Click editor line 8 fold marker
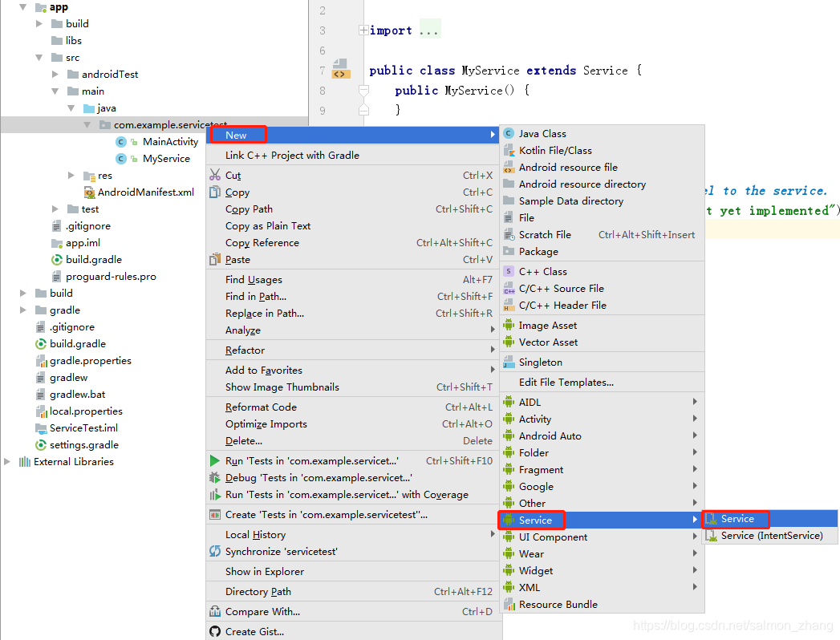Image resolution: width=840 pixels, height=640 pixels. [x=363, y=90]
